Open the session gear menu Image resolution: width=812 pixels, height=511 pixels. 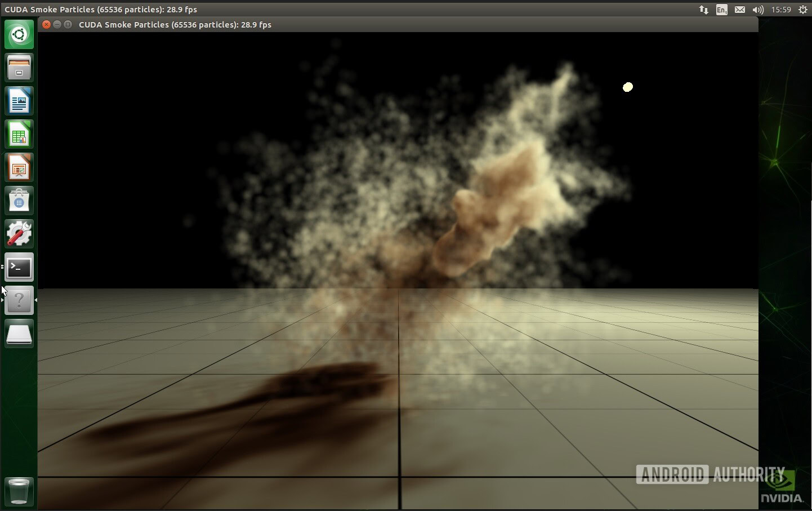pos(802,10)
